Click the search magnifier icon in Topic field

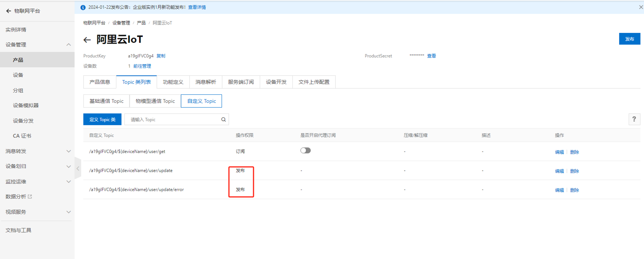click(x=223, y=120)
